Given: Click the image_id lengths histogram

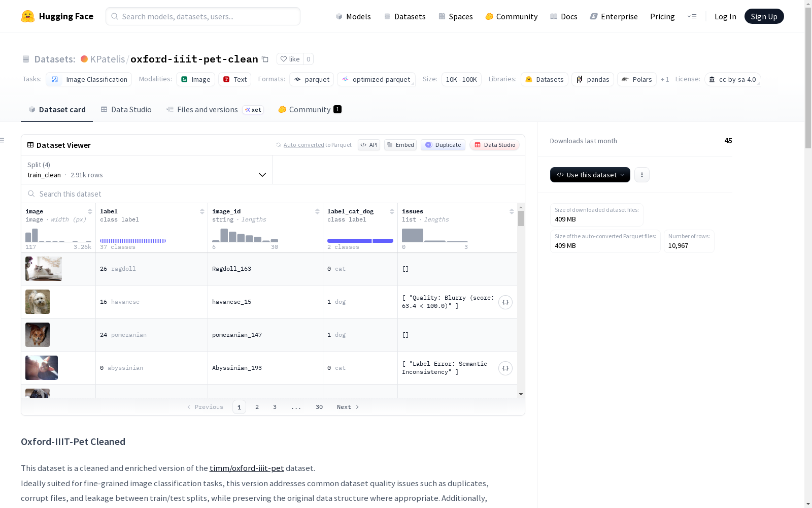Looking at the screenshot, I should point(245,235).
